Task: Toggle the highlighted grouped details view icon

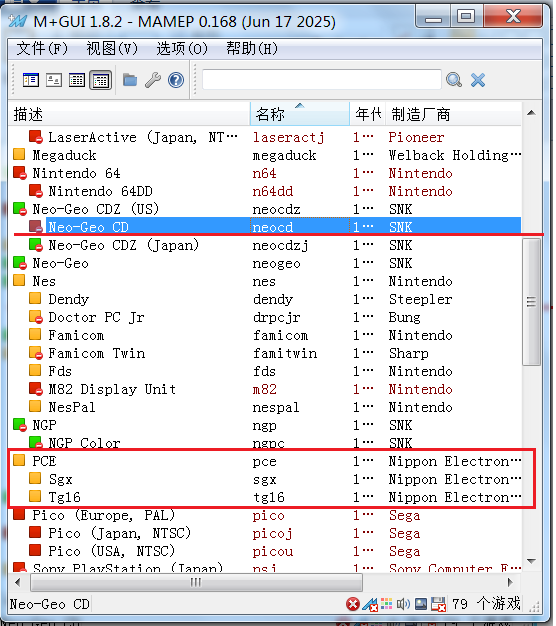Action: point(100,80)
